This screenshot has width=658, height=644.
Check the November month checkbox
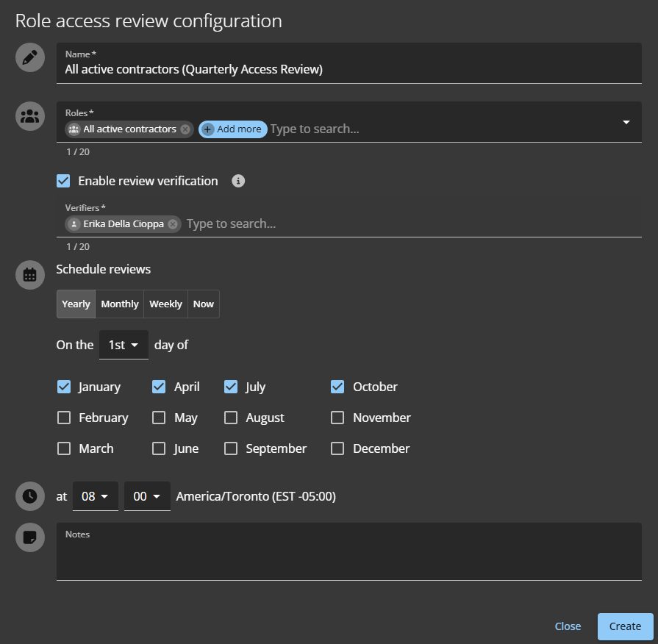(337, 417)
